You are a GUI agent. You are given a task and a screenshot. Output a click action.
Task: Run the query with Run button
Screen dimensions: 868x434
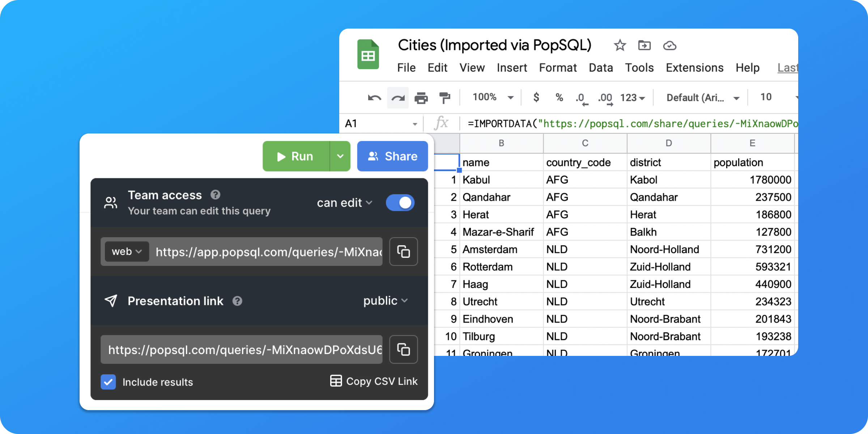(296, 156)
